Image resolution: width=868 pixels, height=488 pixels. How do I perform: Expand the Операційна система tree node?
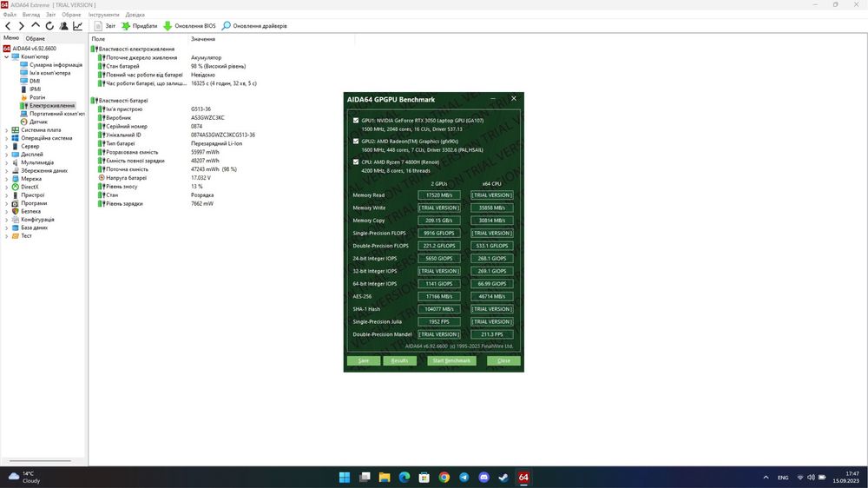6,138
